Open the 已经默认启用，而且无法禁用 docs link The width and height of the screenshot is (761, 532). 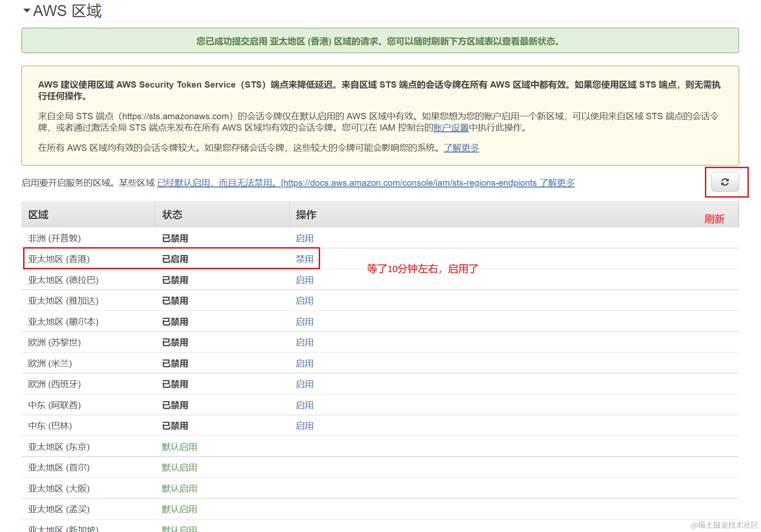click(x=366, y=183)
